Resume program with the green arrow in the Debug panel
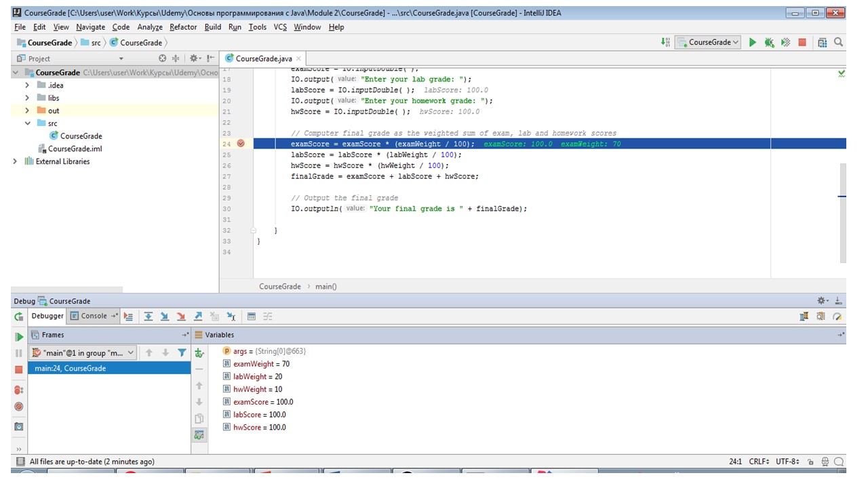The height and width of the screenshot is (488, 868). click(19, 337)
